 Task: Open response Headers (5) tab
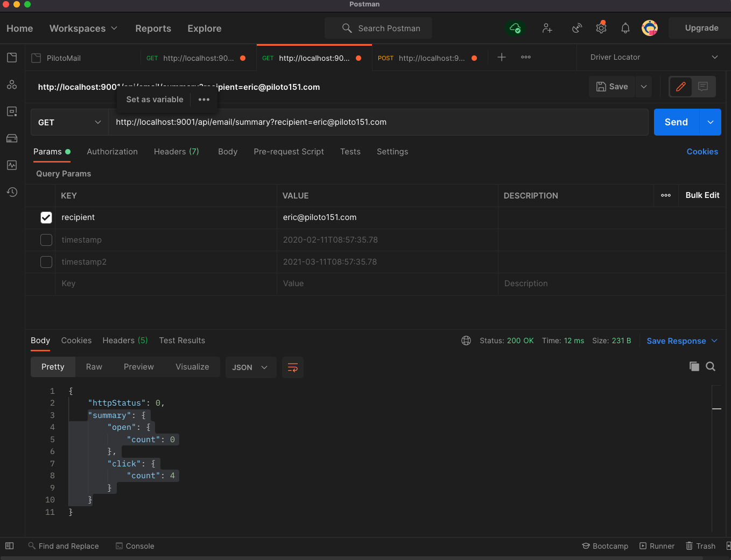(x=125, y=341)
